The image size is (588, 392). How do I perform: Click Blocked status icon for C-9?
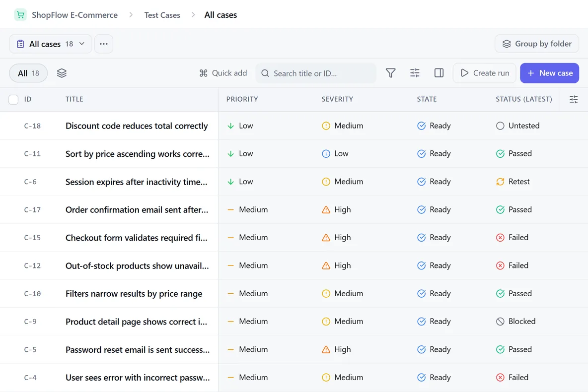pos(500,322)
